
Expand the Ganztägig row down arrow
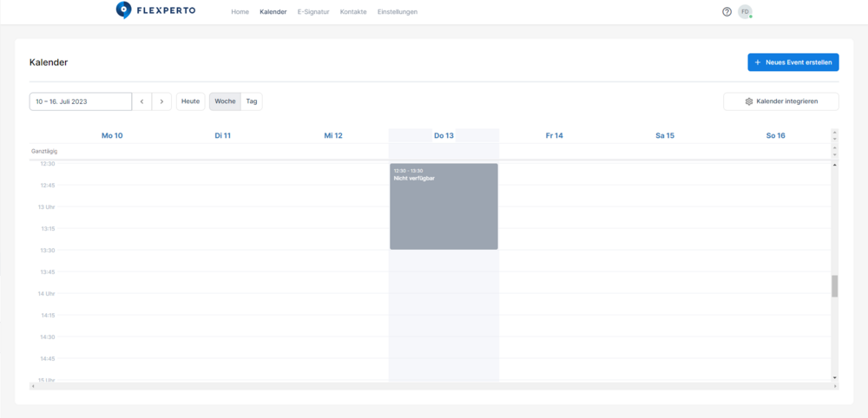pos(835,154)
